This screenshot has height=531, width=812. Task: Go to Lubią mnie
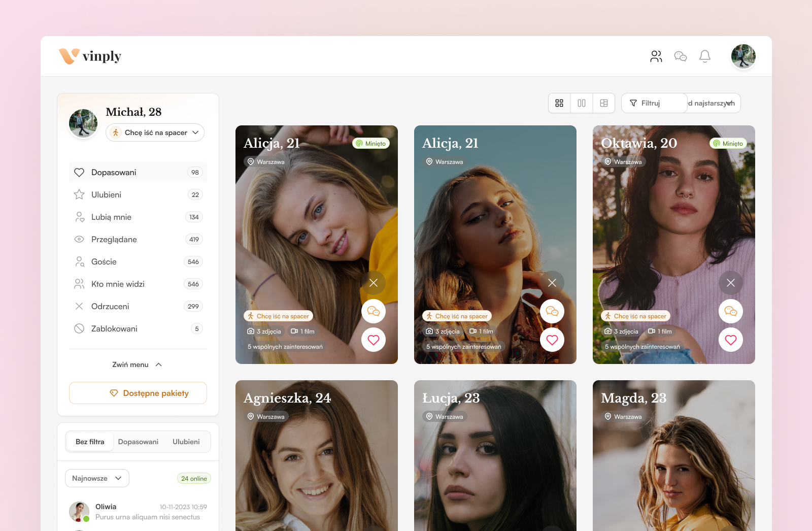(138, 217)
